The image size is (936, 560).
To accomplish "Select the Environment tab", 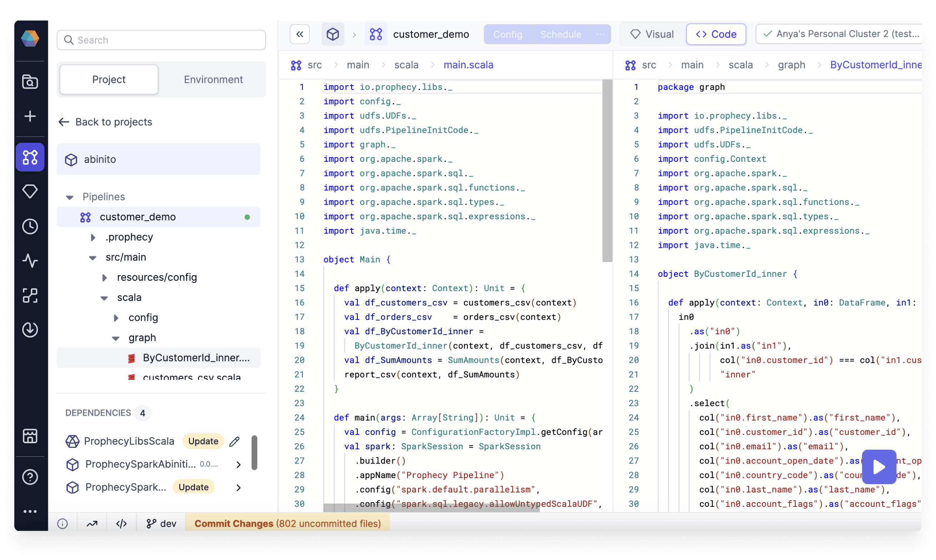I will [x=213, y=80].
